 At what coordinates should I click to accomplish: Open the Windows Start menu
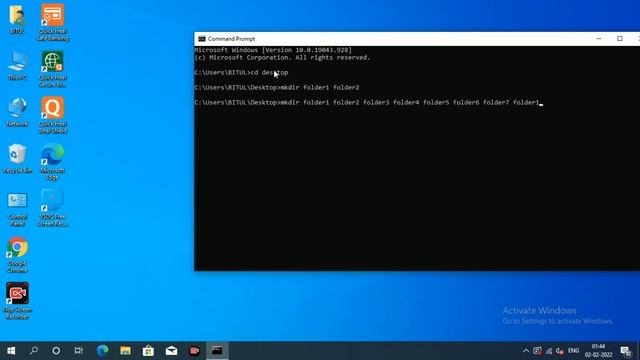pos(11,351)
